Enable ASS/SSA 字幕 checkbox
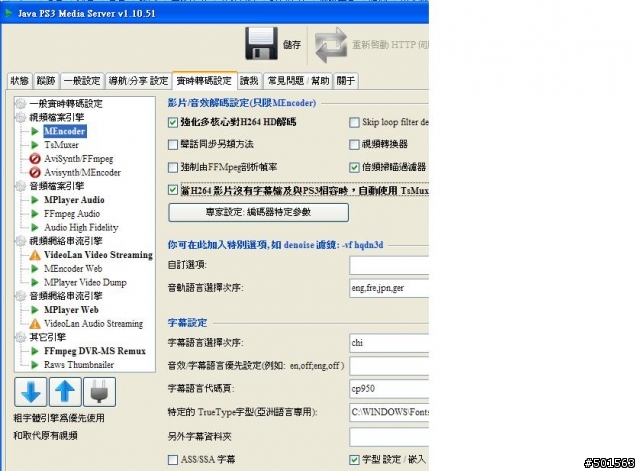 click(x=173, y=460)
